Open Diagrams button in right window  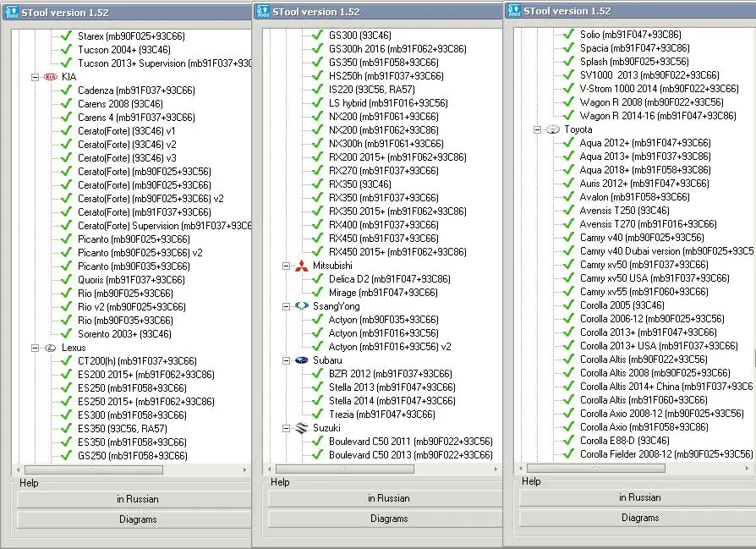[x=638, y=518]
